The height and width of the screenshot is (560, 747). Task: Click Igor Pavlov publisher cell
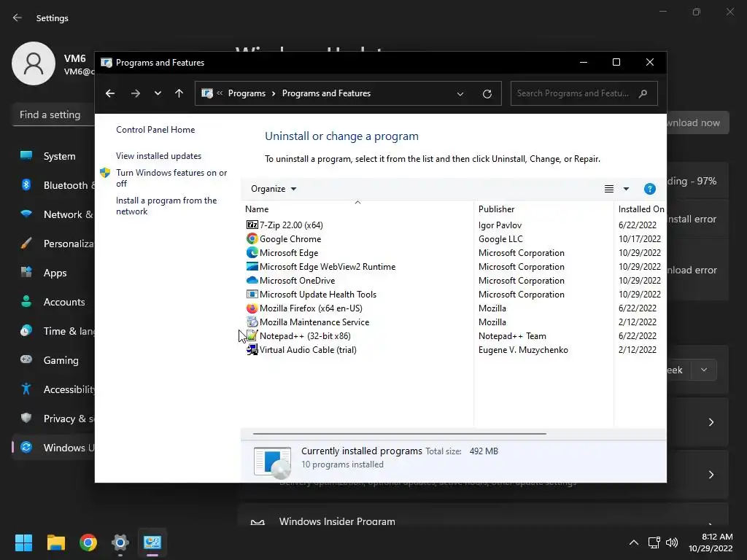pyautogui.click(x=500, y=225)
